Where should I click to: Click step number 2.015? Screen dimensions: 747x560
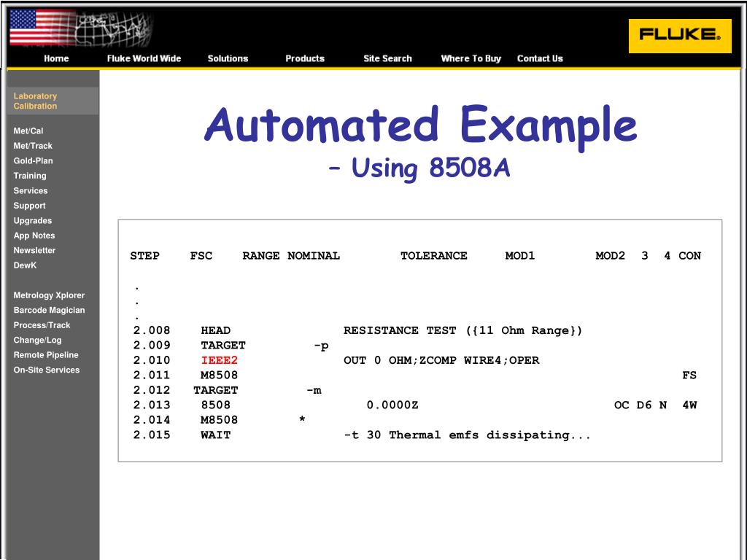pos(152,435)
